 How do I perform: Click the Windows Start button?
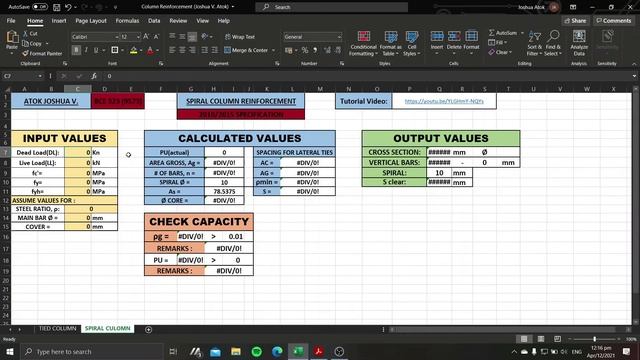pyautogui.click(x=9, y=351)
